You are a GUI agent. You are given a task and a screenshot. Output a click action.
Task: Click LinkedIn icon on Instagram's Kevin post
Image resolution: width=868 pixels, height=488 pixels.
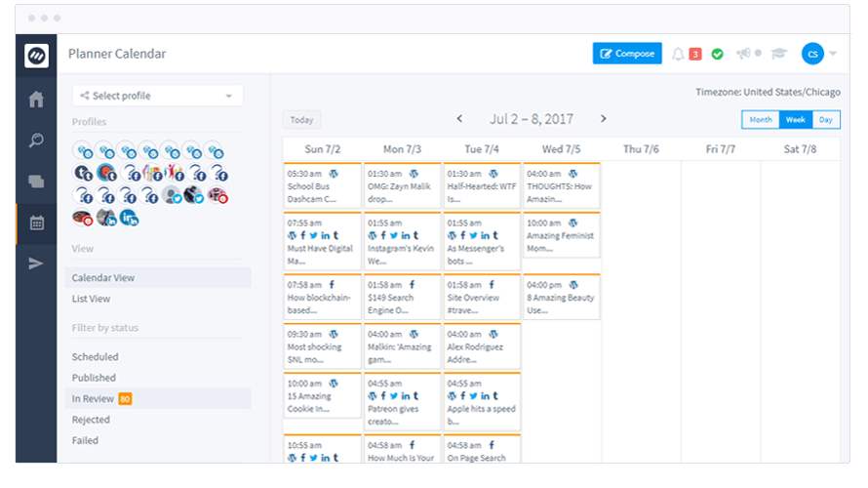(406, 235)
